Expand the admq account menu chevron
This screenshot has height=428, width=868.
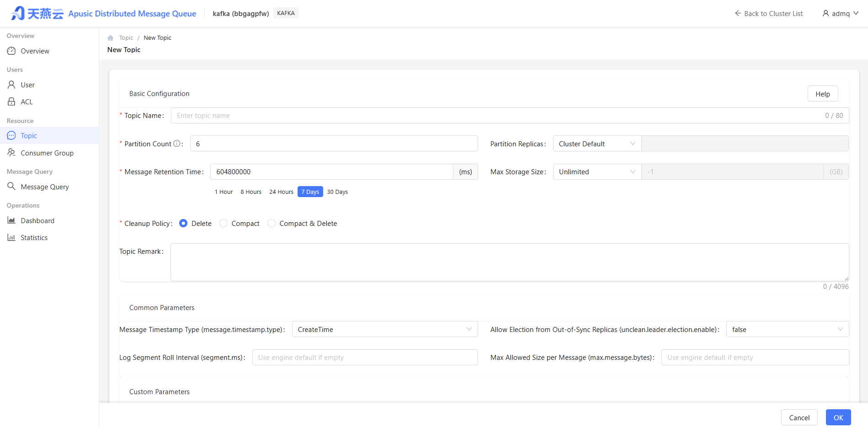click(856, 13)
